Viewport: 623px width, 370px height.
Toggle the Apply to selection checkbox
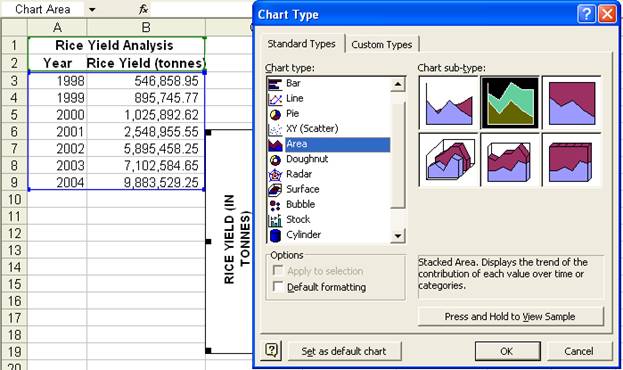(x=278, y=271)
